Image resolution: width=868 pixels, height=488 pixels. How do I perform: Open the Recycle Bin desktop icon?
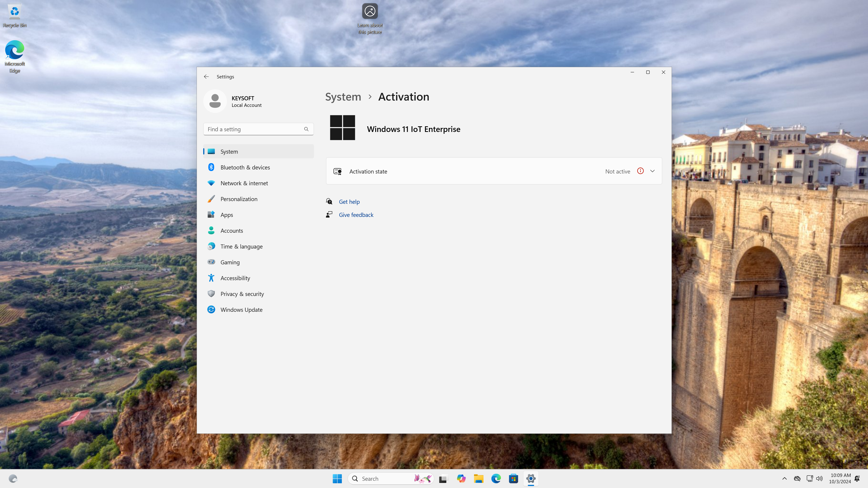(14, 16)
